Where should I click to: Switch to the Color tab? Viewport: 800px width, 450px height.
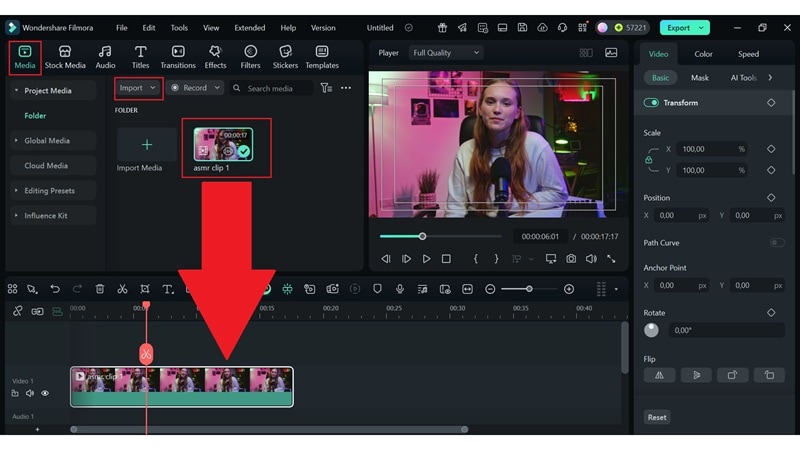(703, 54)
